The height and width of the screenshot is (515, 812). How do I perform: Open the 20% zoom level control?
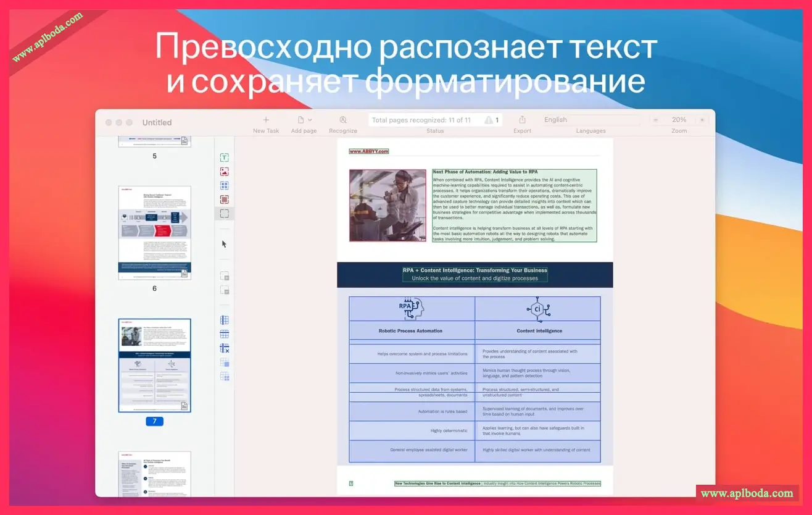(679, 119)
